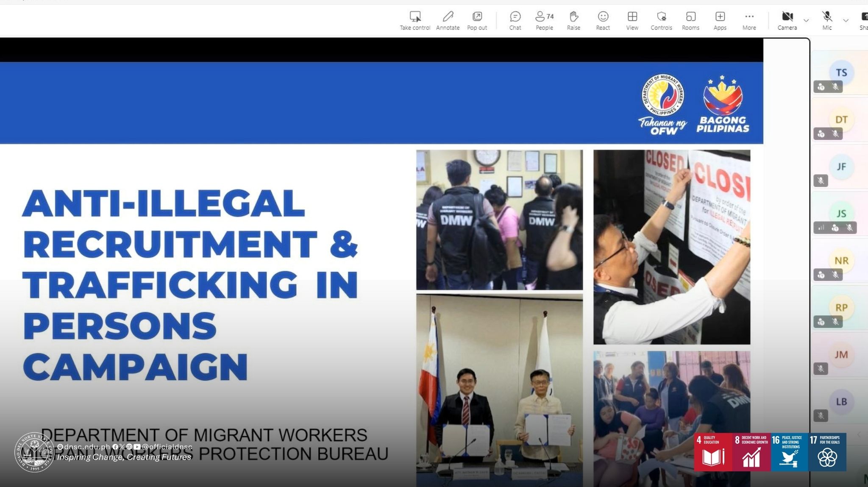The width and height of the screenshot is (868, 487).
Task: Unmute the Mic
Action: coord(827,21)
